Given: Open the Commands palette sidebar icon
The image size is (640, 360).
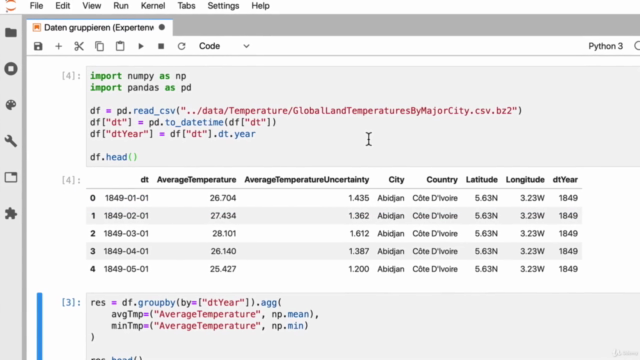Looking at the screenshot, I should (x=11, y=105).
